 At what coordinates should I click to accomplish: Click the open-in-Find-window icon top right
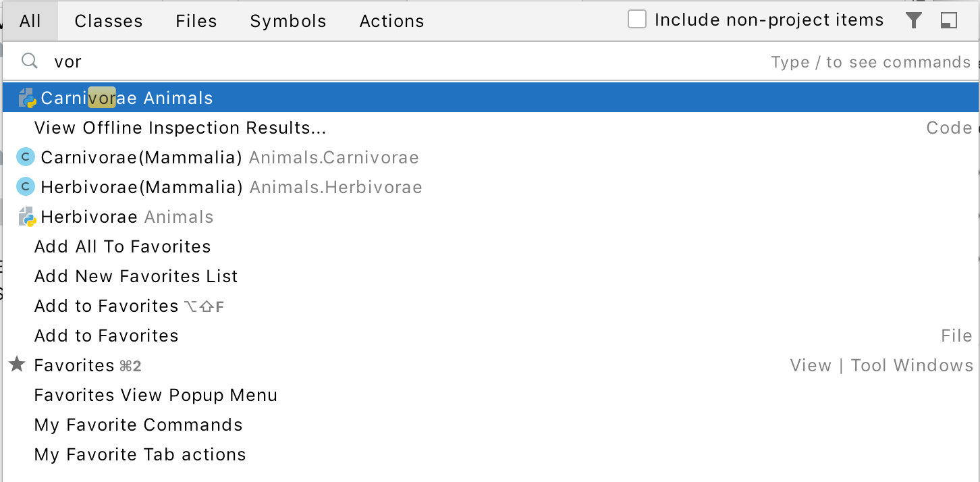click(949, 20)
